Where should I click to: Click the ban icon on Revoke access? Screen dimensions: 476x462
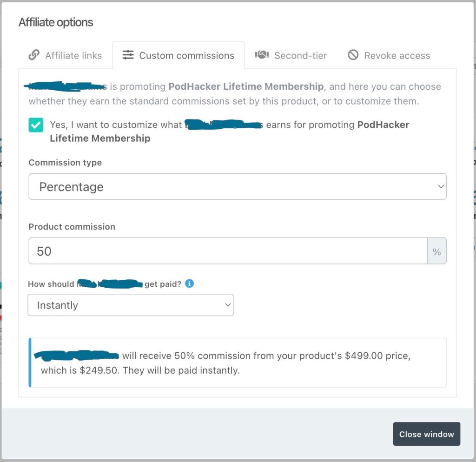pyautogui.click(x=353, y=55)
